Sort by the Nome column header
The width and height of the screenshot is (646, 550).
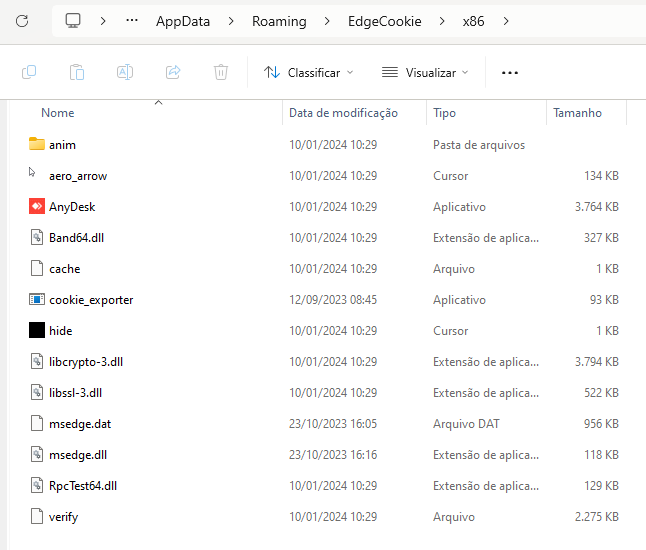pyautogui.click(x=58, y=113)
